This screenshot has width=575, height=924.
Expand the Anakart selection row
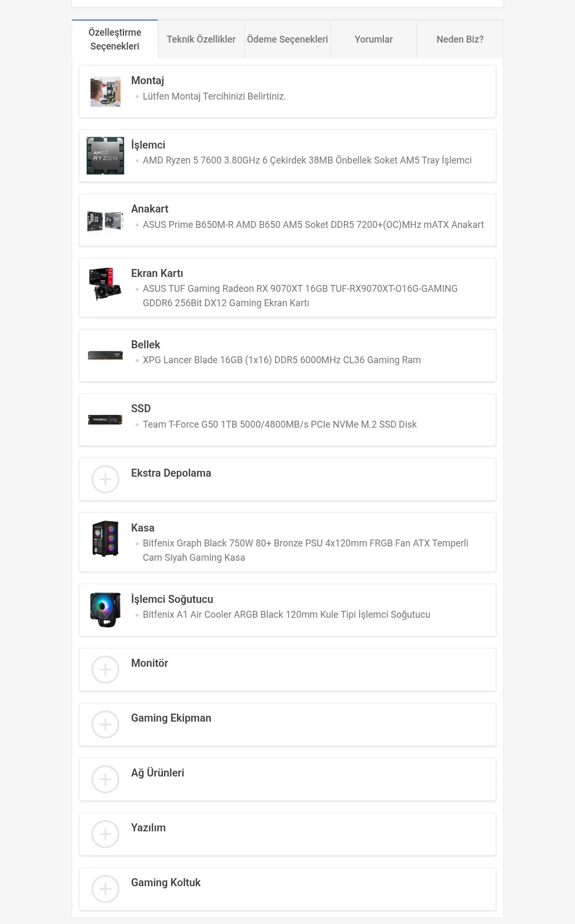click(287, 220)
